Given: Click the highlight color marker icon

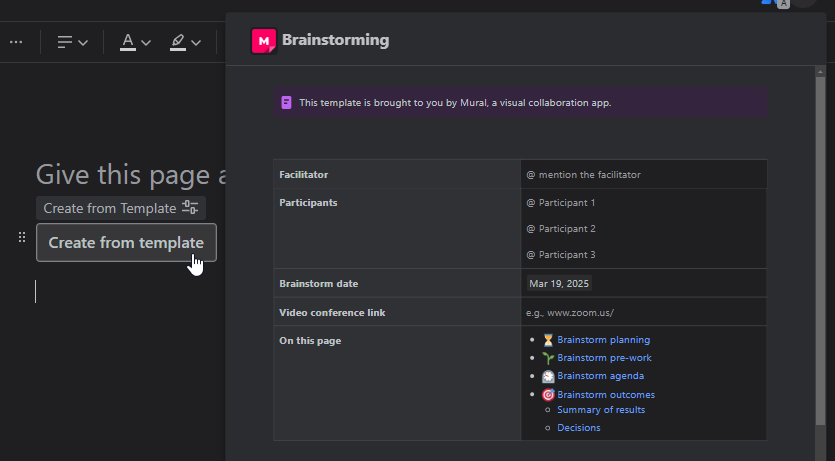Looking at the screenshot, I should coord(177,42).
